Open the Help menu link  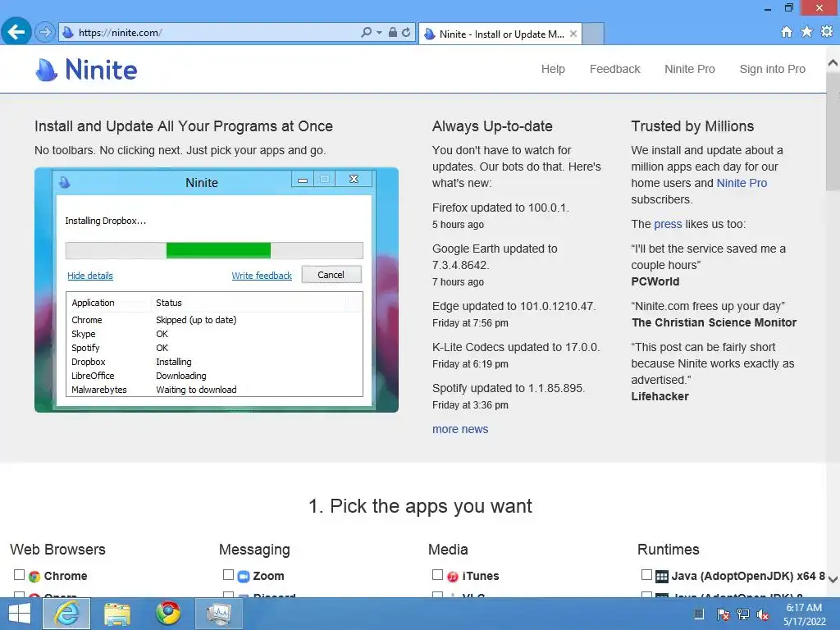tap(553, 69)
